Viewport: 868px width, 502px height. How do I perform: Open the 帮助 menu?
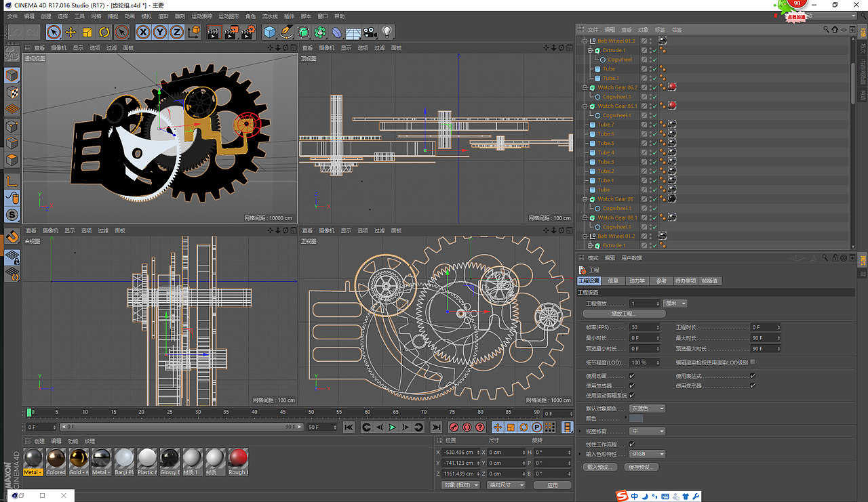(339, 16)
